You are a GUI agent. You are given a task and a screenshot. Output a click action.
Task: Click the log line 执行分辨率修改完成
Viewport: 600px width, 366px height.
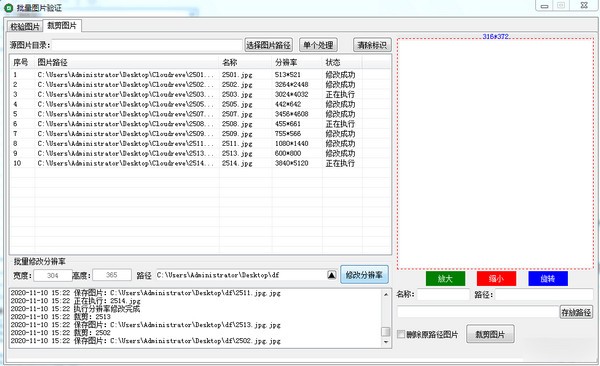pyautogui.click(x=107, y=309)
